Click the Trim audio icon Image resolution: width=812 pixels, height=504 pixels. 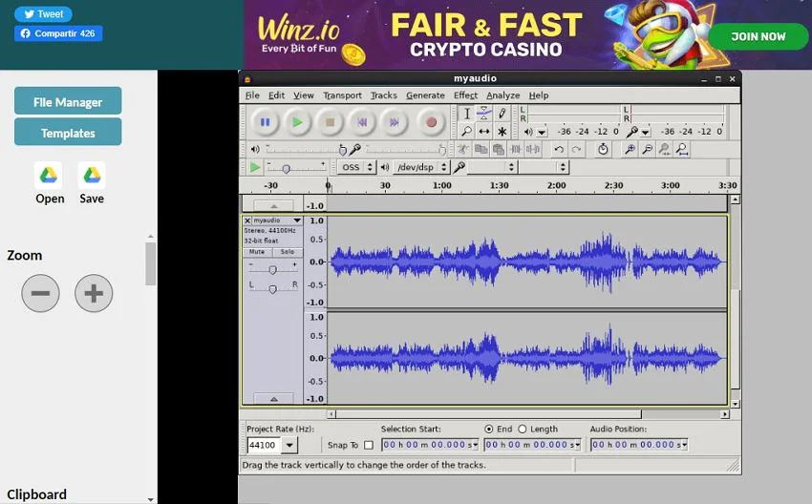[x=516, y=150]
